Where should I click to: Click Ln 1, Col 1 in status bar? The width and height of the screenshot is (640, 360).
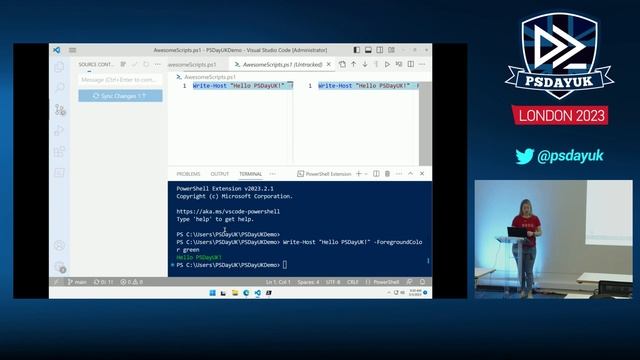[x=278, y=282]
